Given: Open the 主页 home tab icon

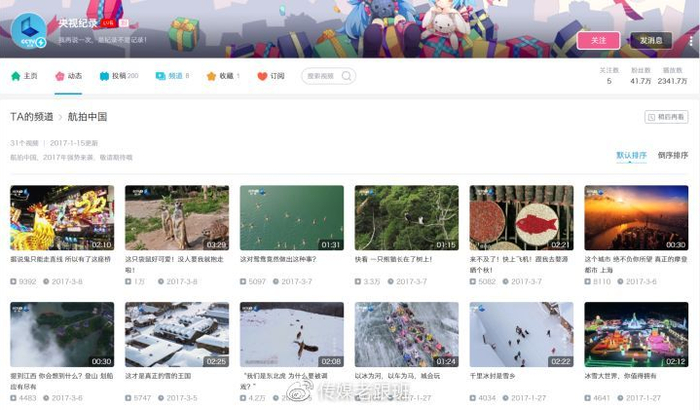Looking at the screenshot, I should pyautogui.click(x=16, y=76).
